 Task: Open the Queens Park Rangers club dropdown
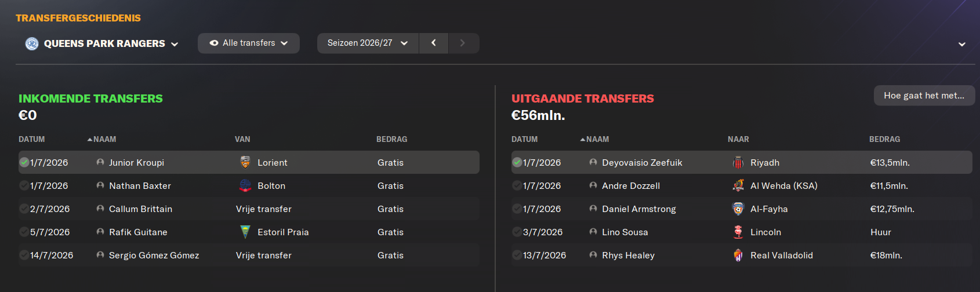[x=102, y=43]
